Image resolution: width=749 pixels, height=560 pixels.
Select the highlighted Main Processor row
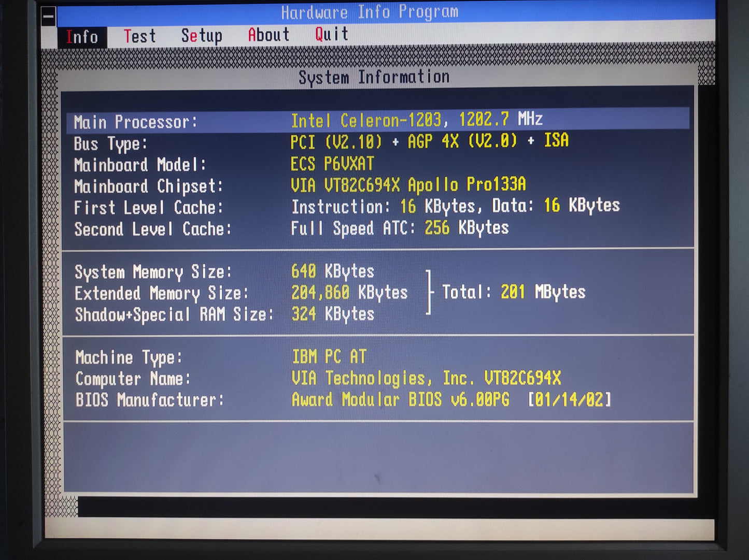377,121
